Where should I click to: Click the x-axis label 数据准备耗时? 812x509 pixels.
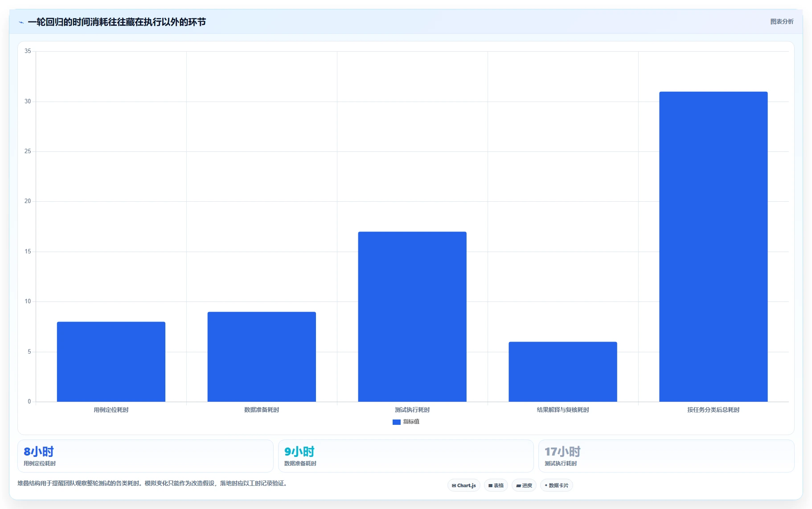click(262, 410)
